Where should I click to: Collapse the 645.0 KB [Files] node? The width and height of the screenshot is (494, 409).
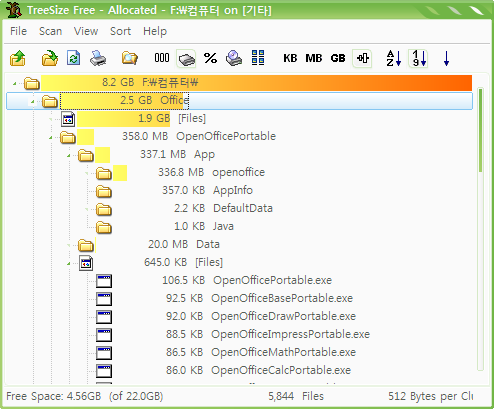(x=69, y=263)
